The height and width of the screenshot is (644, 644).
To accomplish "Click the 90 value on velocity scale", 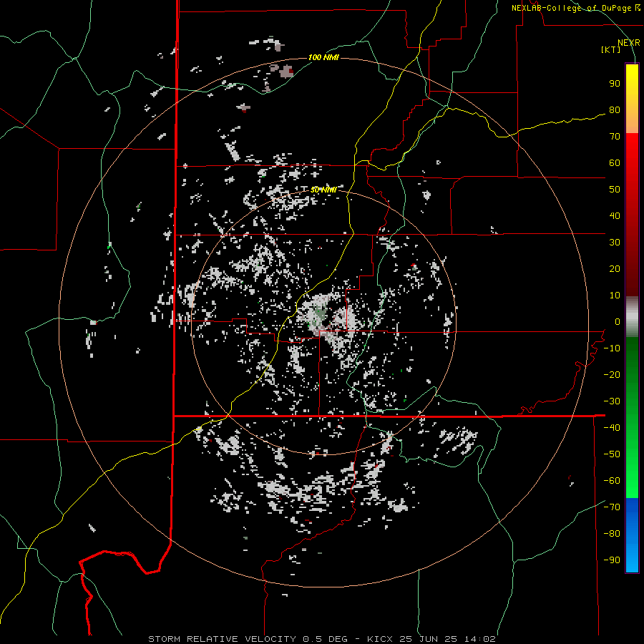I will click(x=615, y=84).
